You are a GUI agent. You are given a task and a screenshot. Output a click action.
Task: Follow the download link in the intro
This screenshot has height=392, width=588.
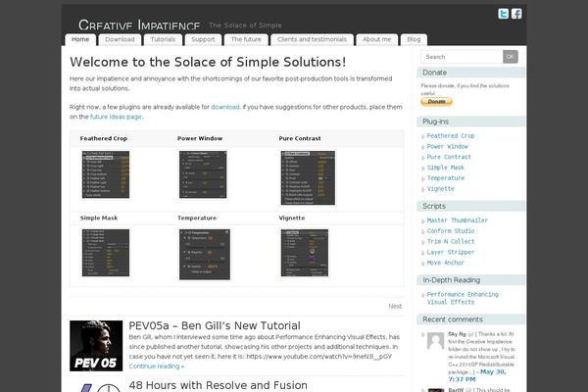click(x=225, y=107)
